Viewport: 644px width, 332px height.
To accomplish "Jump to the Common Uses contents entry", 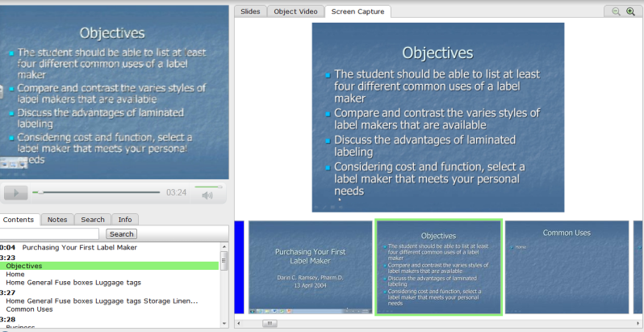I will [x=30, y=309].
